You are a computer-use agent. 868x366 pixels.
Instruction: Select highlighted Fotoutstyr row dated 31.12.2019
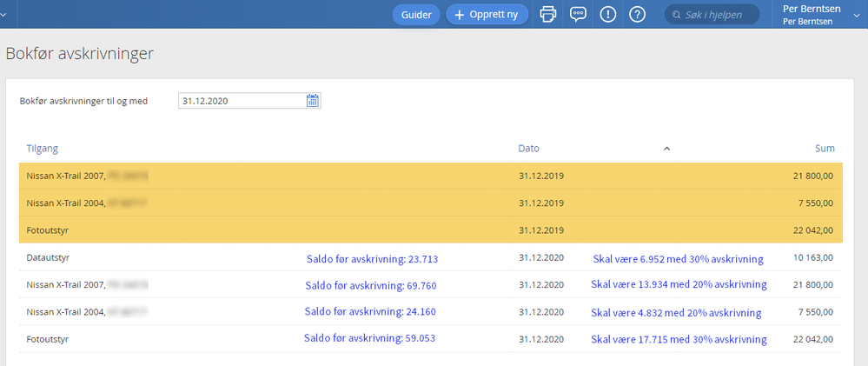[431, 230]
